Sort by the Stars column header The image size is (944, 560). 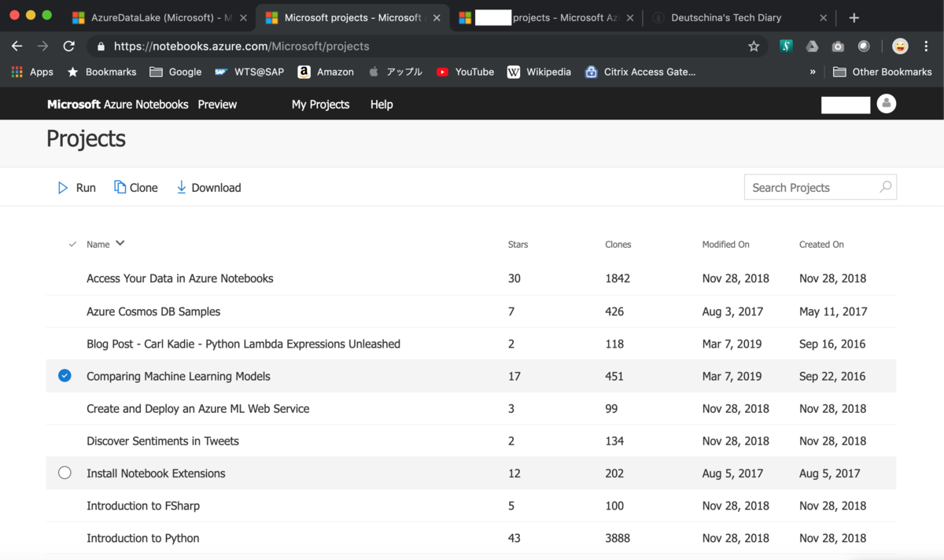[518, 245]
